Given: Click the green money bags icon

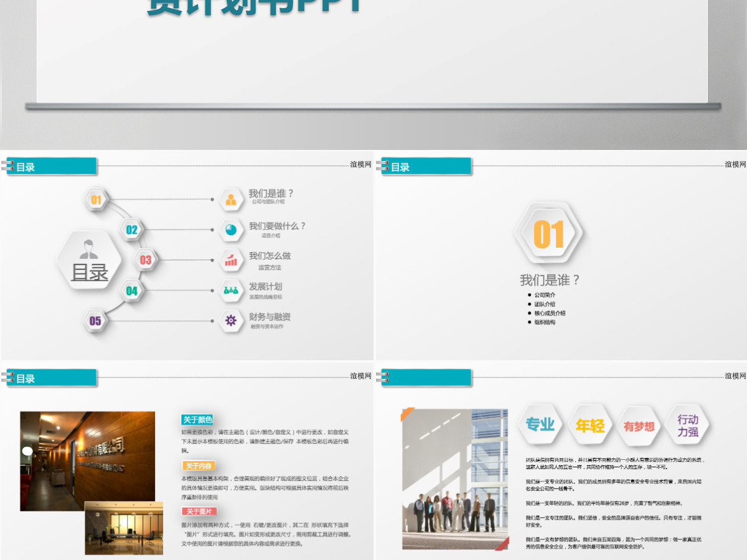Looking at the screenshot, I should pyautogui.click(x=231, y=290).
